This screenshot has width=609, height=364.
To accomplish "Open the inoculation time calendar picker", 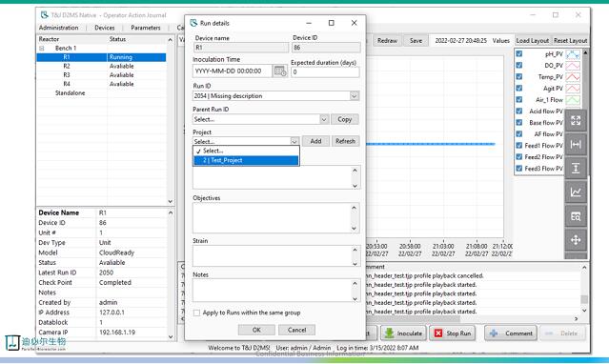I will pos(280,71).
